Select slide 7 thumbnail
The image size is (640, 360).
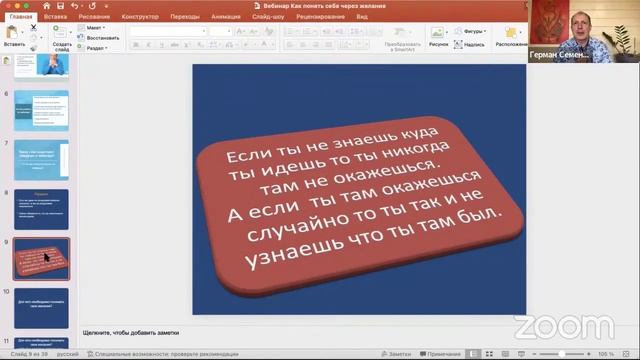(41, 160)
